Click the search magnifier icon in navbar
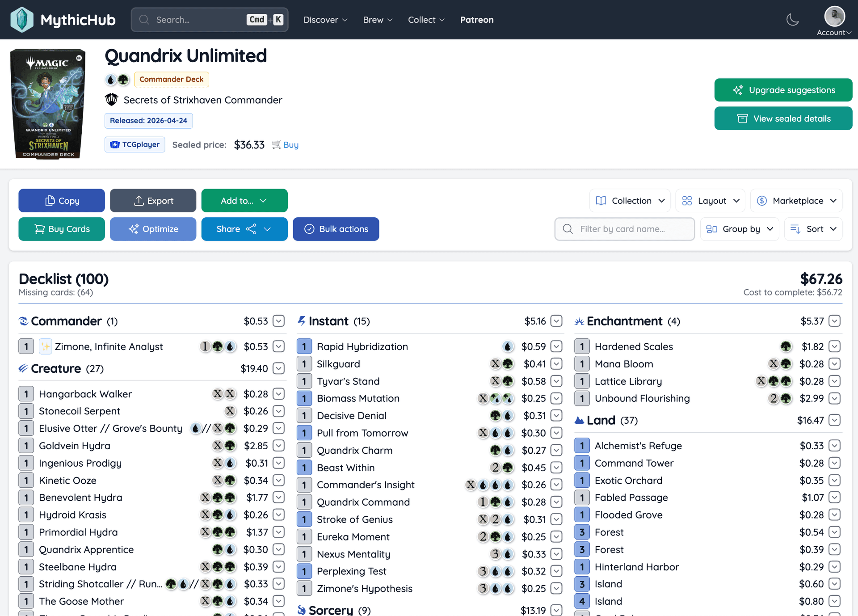The image size is (858, 616). [x=144, y=20]
